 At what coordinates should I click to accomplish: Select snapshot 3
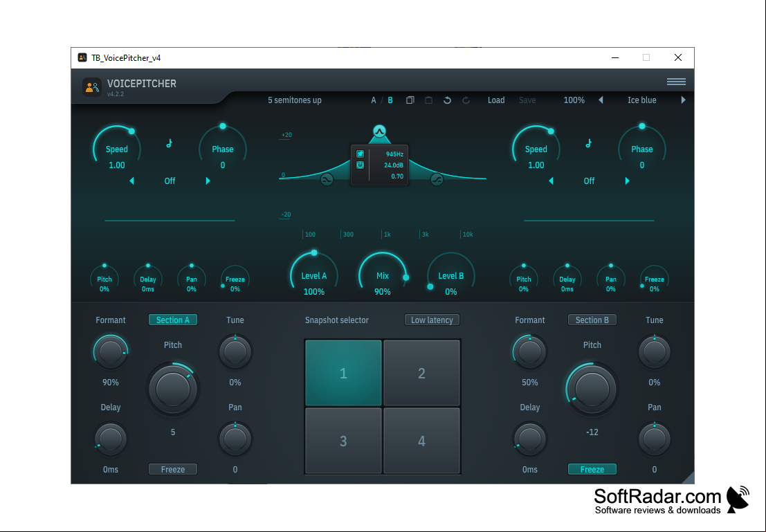343,441
